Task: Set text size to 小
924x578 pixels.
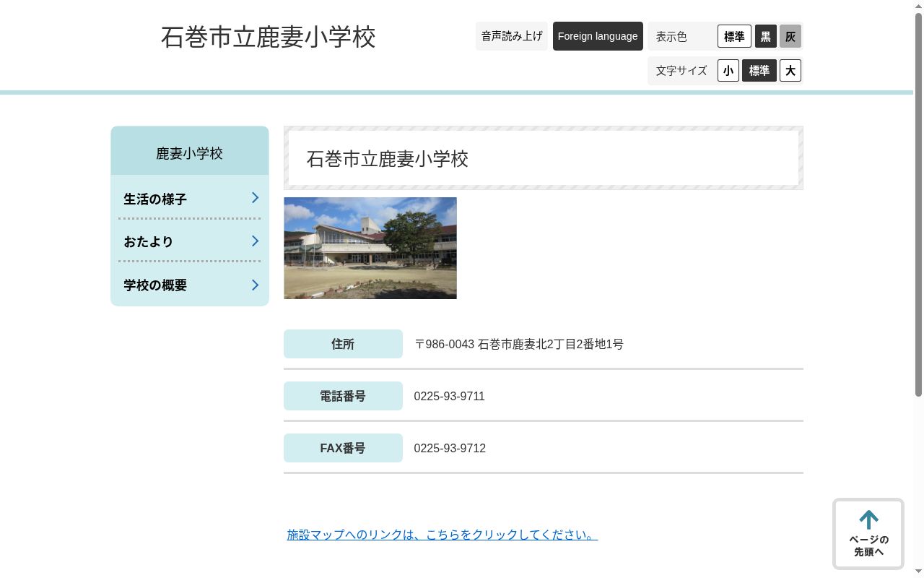Action: click(x=728, y=70)
